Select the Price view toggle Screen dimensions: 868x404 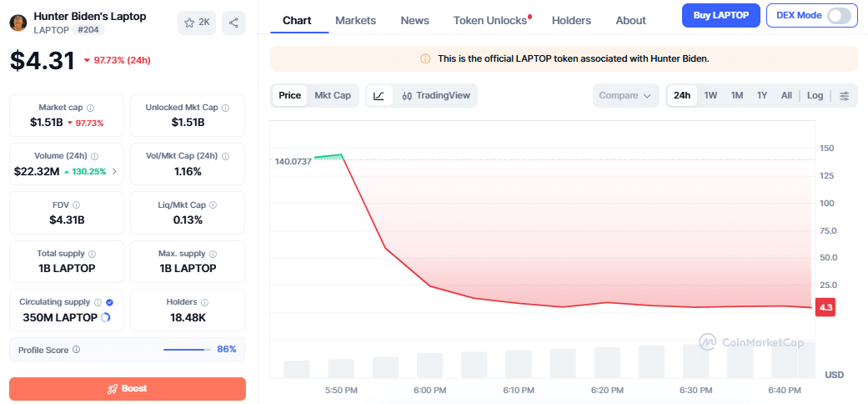pos(289,95)
